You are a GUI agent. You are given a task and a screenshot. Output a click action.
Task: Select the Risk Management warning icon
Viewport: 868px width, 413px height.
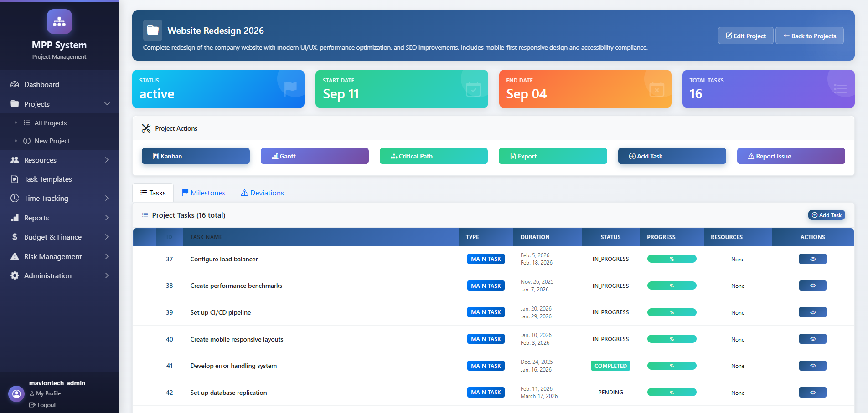[x=15, y=256]
